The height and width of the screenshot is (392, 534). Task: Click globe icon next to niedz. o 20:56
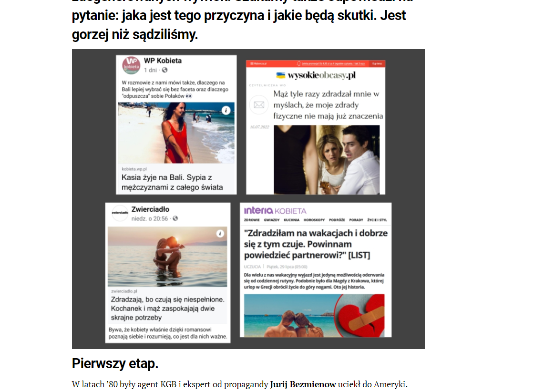tap(175, 218)
